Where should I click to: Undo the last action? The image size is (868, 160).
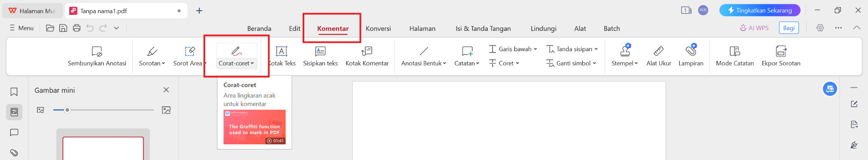90,28
